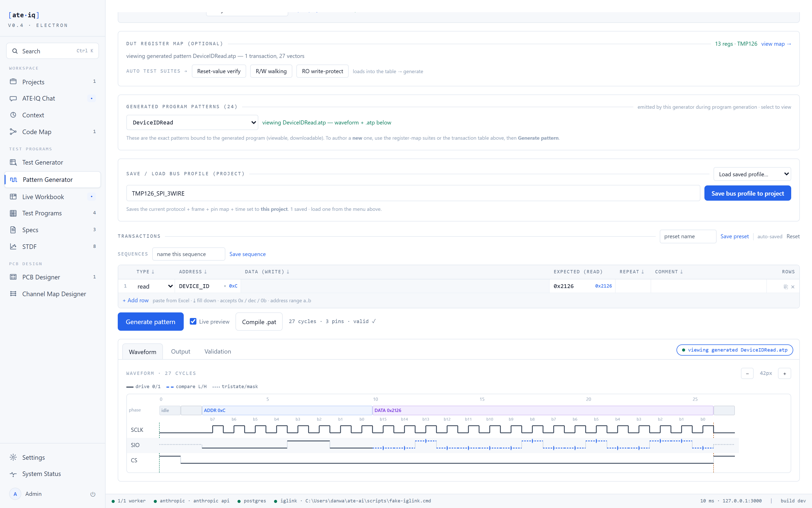The width and height of the screenshot is (812, 508).
Task: Click the view map link
Action: (776, 44)
